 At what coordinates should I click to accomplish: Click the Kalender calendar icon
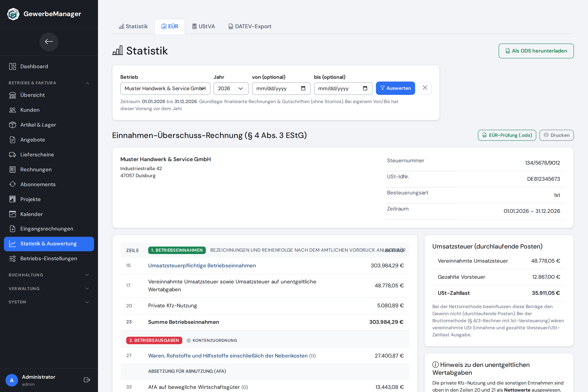pyautogui.click(x=13, y=214)
